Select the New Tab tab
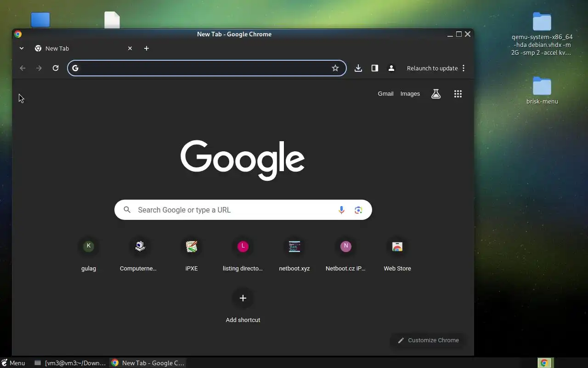 [x=83, y=48]
